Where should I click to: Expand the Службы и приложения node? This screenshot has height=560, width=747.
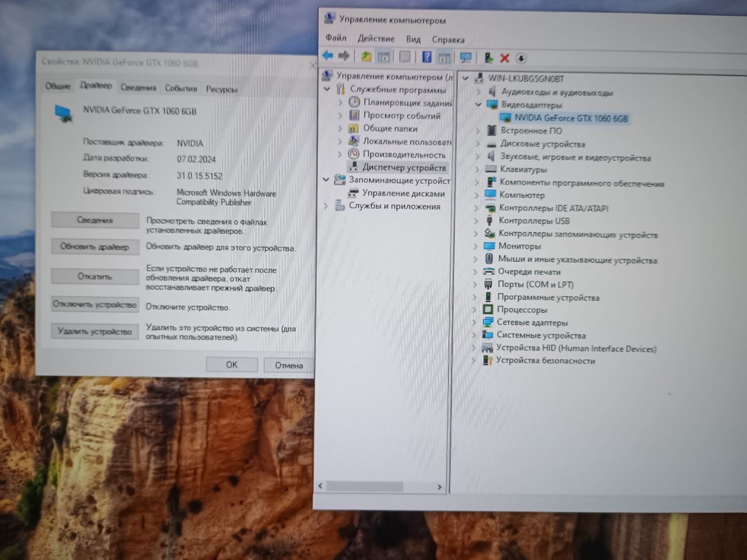point(326,205)
